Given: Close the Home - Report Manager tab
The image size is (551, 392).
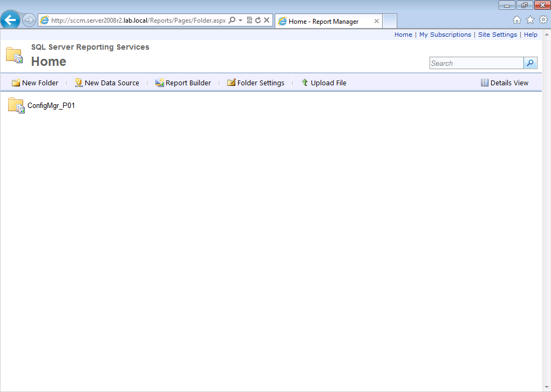Looking at the screenshot, I should coord(376,22).
